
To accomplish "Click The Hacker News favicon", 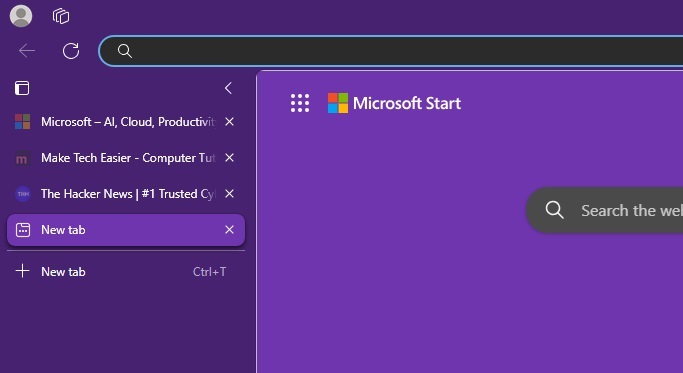I will click(23, 194).
